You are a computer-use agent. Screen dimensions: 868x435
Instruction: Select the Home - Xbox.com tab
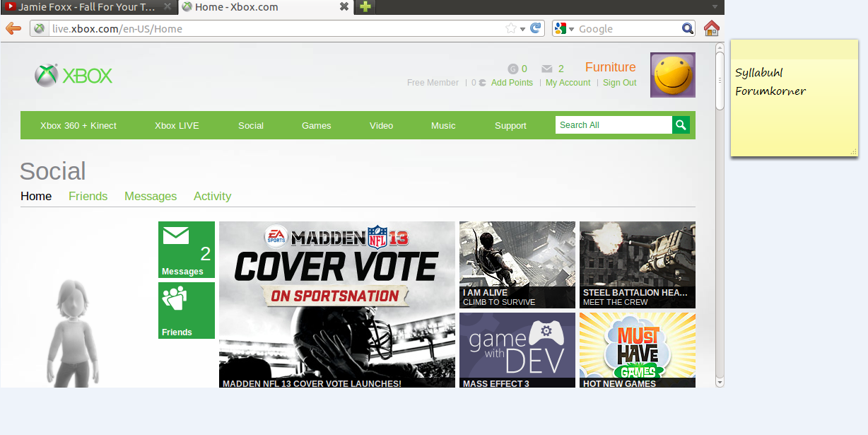pyautogui.click(x=266, y=6)
